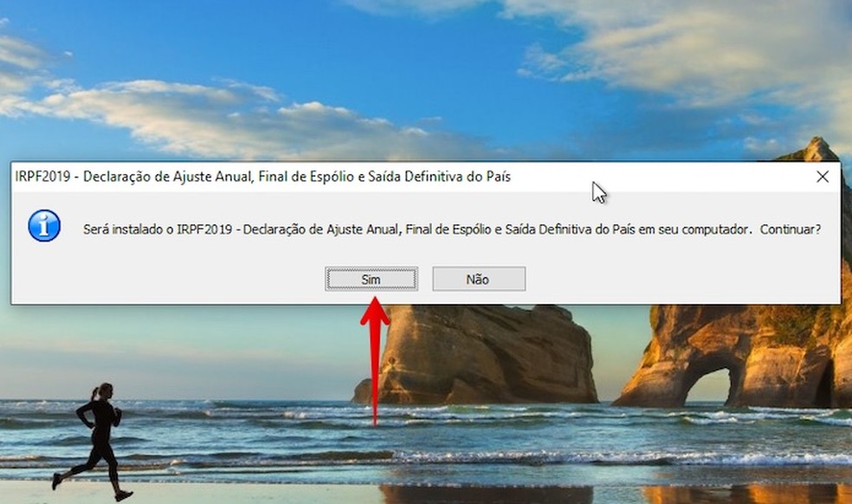
Task: Click the cliff peak above the dialog corner
Action: 815,148
